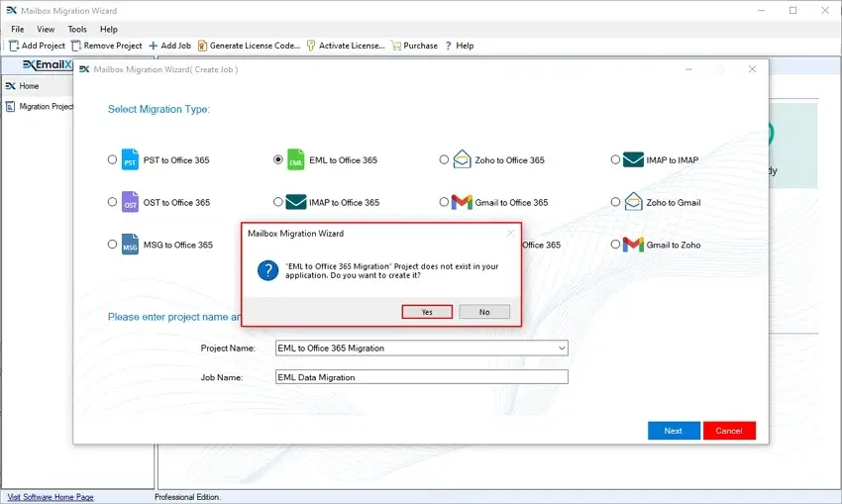
Task: Choose IMAP to IMAP migration type
Action: 615,159
